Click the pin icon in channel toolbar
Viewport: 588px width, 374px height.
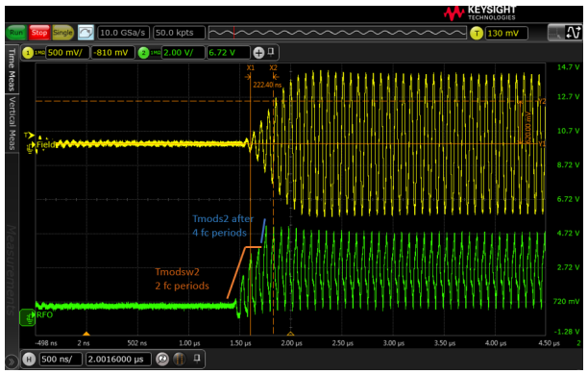[x=271, y=52]
